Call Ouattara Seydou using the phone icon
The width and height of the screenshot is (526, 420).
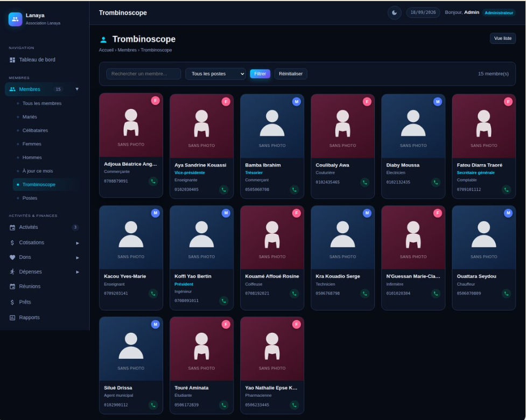506,293
